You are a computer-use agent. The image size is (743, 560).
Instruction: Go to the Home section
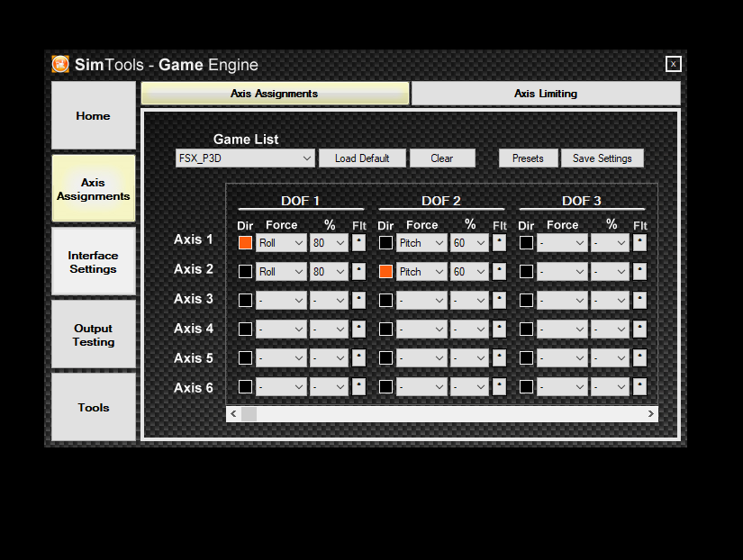pyautogui.click(x=94, y=115)
